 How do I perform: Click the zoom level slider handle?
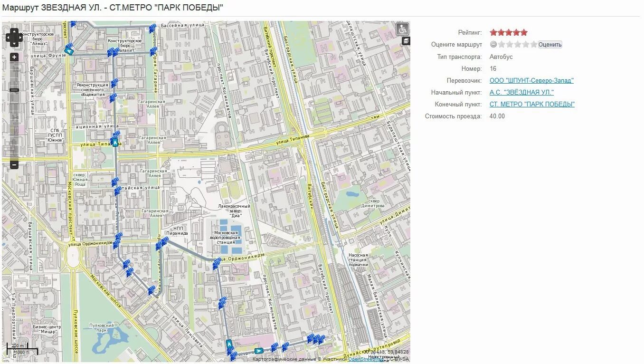pos(14,90)
